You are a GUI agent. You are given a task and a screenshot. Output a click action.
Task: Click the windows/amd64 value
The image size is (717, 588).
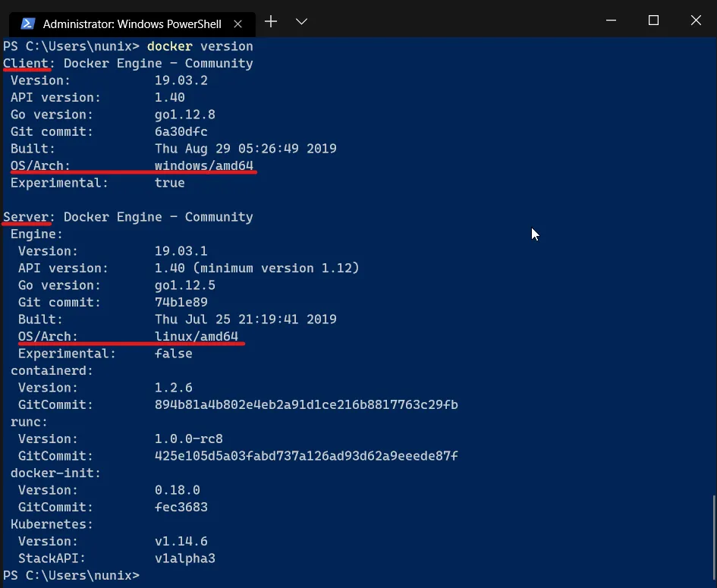(203, 165)
